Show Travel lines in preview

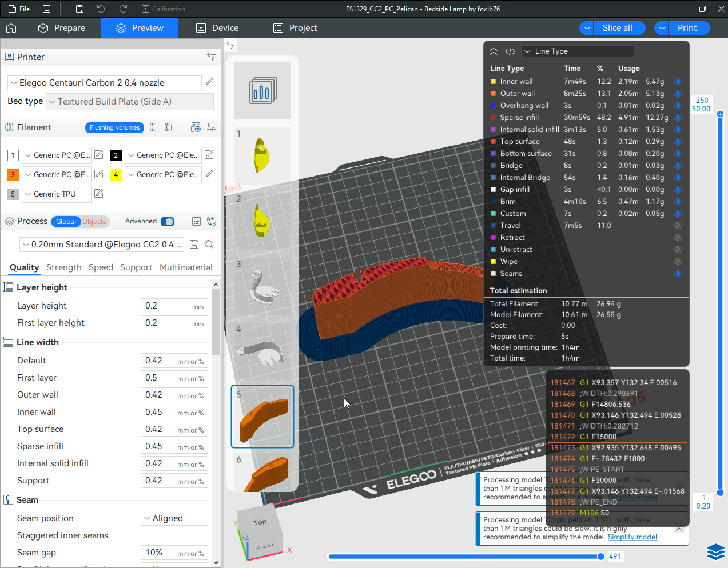[678, 226]
